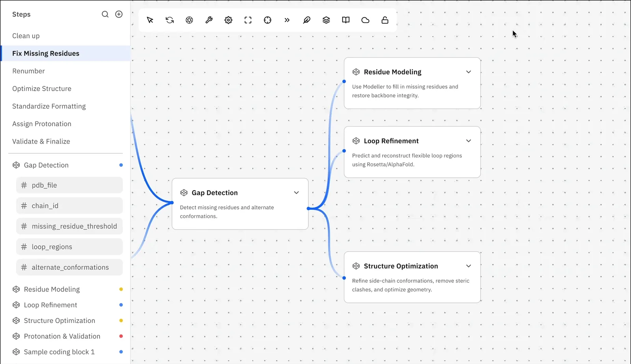This screenshot has width=631, height=364.
Task: Expand the Loop Refinement node chevron
Action: pos(469,141)
